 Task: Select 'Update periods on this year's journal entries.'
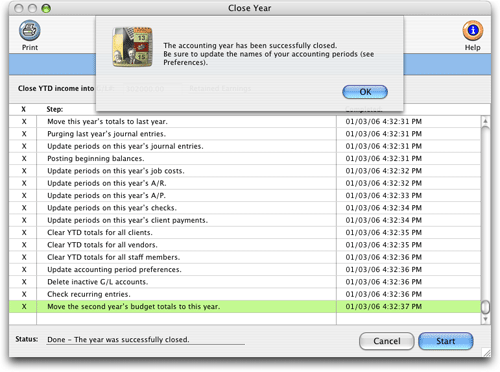click(x=245, y=146)
